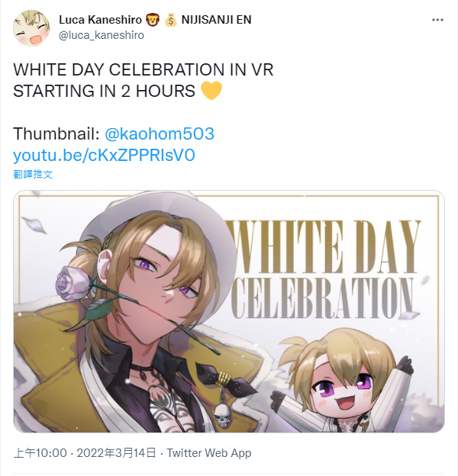Click the yellow heart emoji in the tweet
The height and width of the screenshot is (476, 458).
(x=211, y=91)
